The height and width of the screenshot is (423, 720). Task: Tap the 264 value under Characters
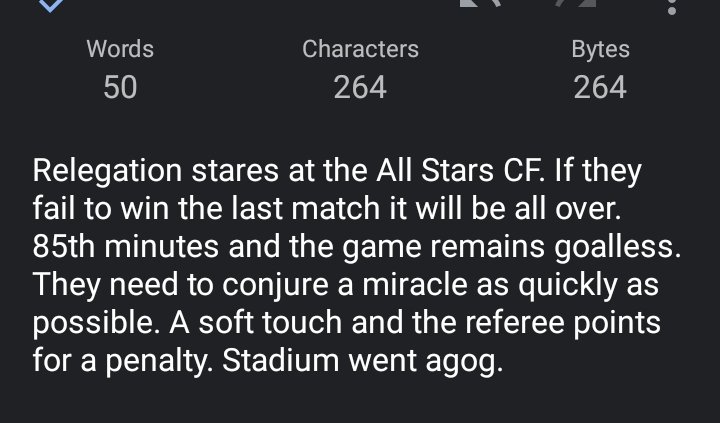point(360,87)
